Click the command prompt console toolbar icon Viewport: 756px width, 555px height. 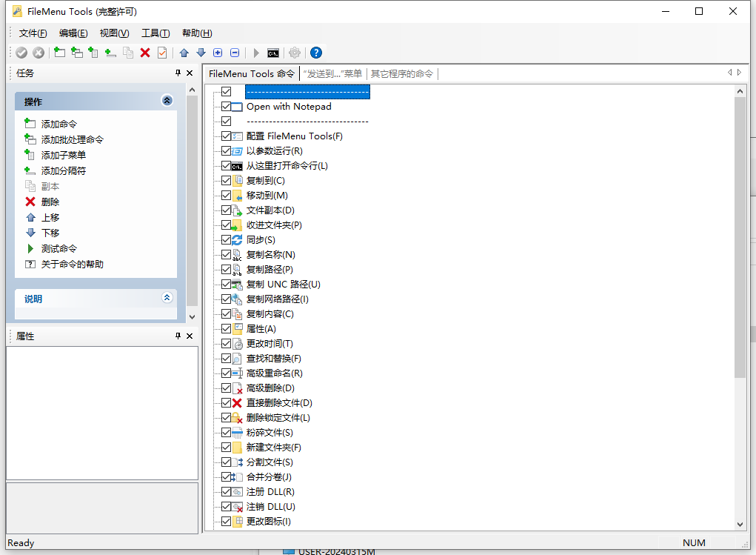click(273, 53)
